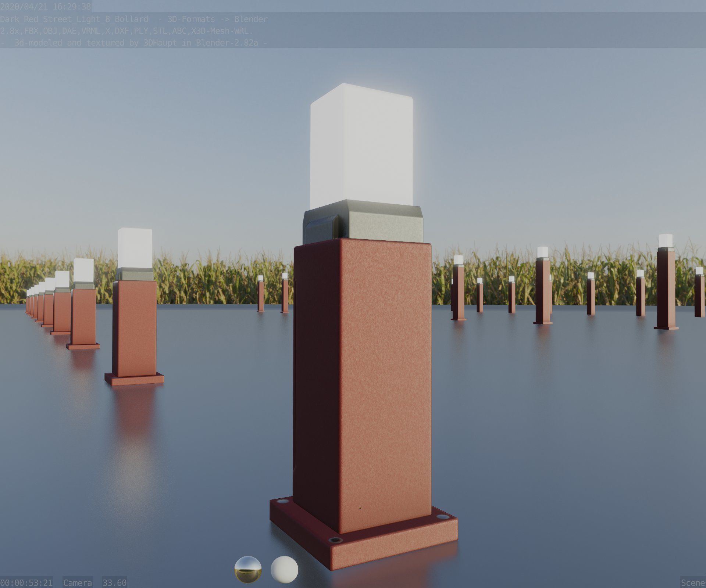Screen dimensions: 706x588
Task: Click the matte white sphere
Action: coord(284,569)
